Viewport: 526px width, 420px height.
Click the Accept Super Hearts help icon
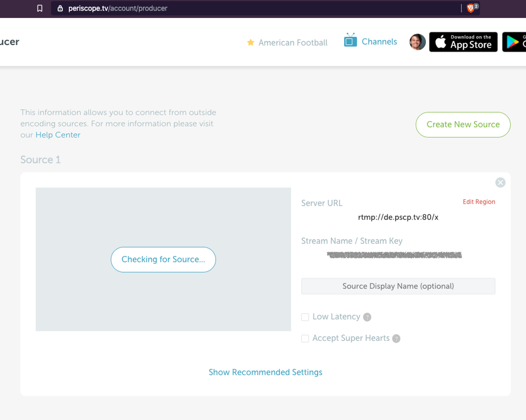click(x=396, y=338)
